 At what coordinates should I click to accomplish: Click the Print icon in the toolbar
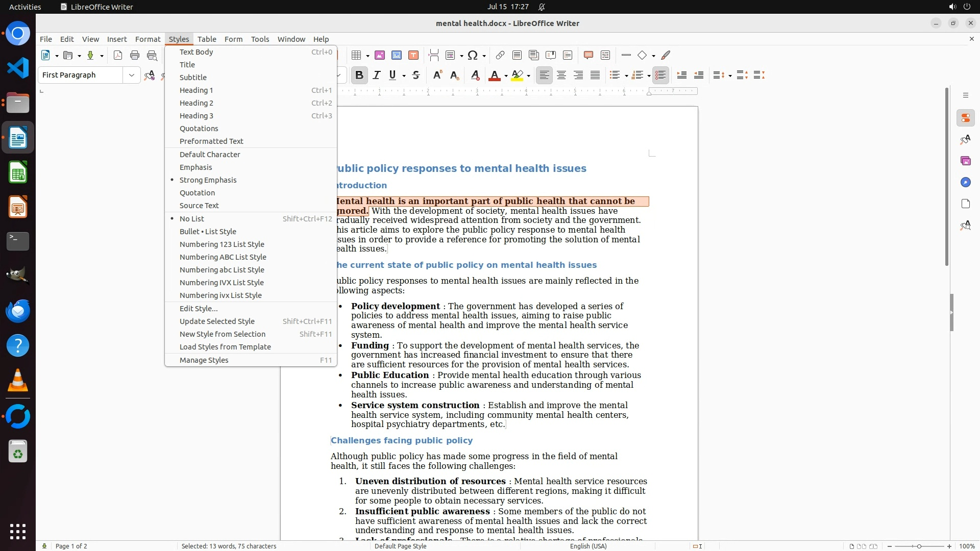click(x=135, y=55)
